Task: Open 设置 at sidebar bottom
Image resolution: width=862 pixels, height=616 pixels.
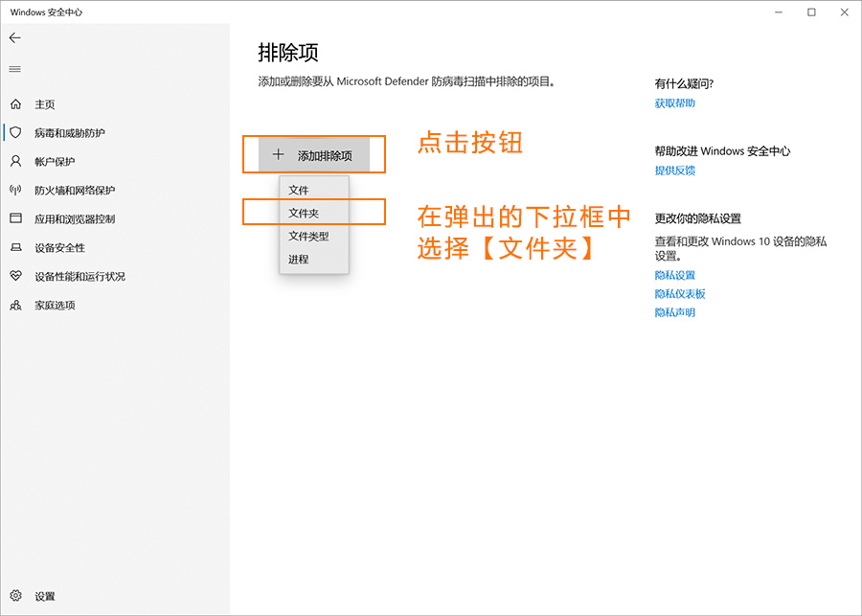Action: 44,596
